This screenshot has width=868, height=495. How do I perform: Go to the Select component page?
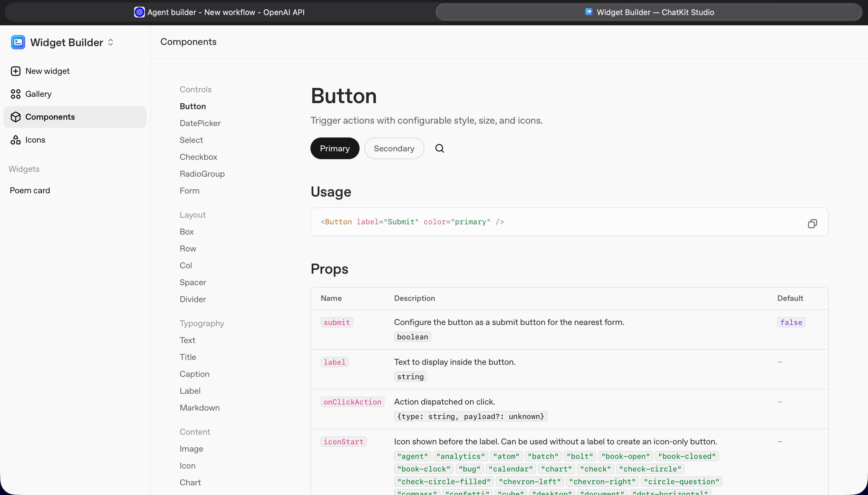[x=191, y=140]
